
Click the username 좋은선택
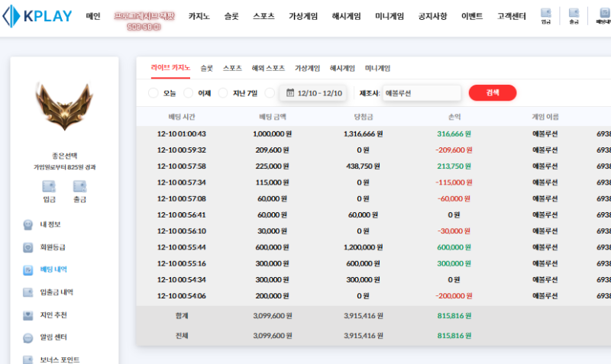click(65, 156)
